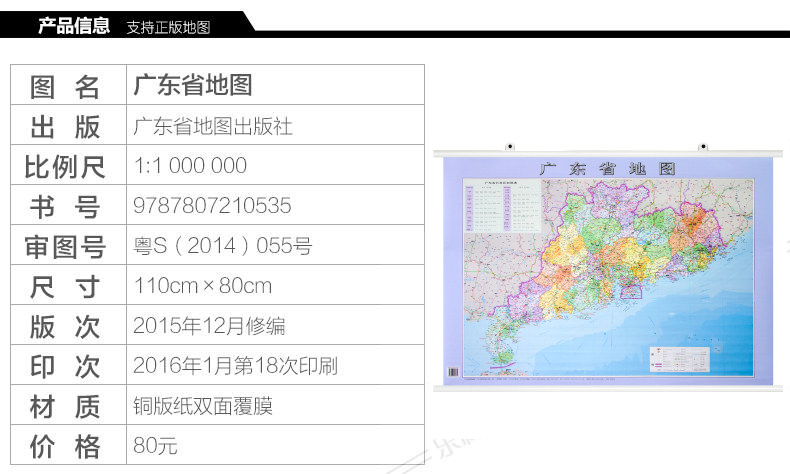Click the 80元 price value
Image resolution: width=790 pixels, height=474 pixels.
click(x=155, y=446)
